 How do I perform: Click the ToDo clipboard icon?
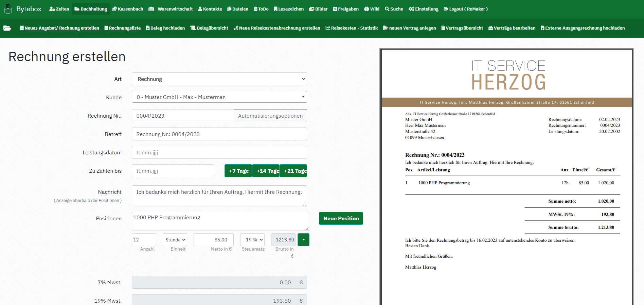pos(255,9)
